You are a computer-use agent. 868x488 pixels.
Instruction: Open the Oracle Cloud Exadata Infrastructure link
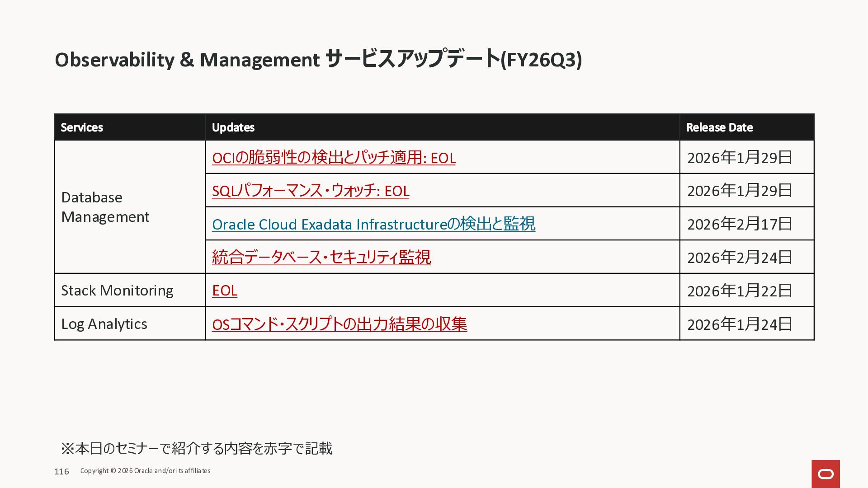coord(373,224)
